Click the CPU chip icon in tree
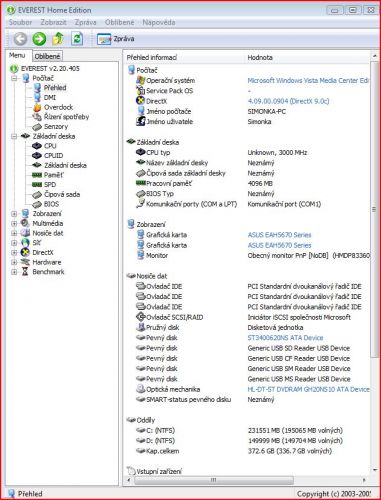This screenshot has width=381, height=500. 37,146
